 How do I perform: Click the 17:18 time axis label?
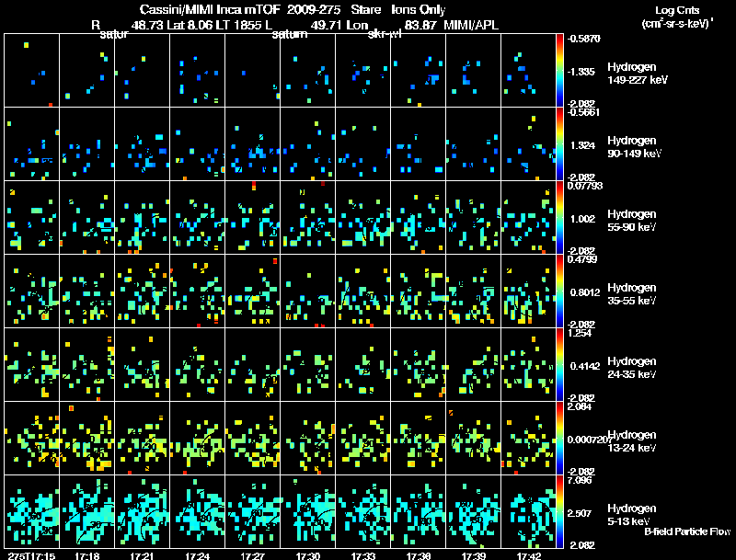86,556
